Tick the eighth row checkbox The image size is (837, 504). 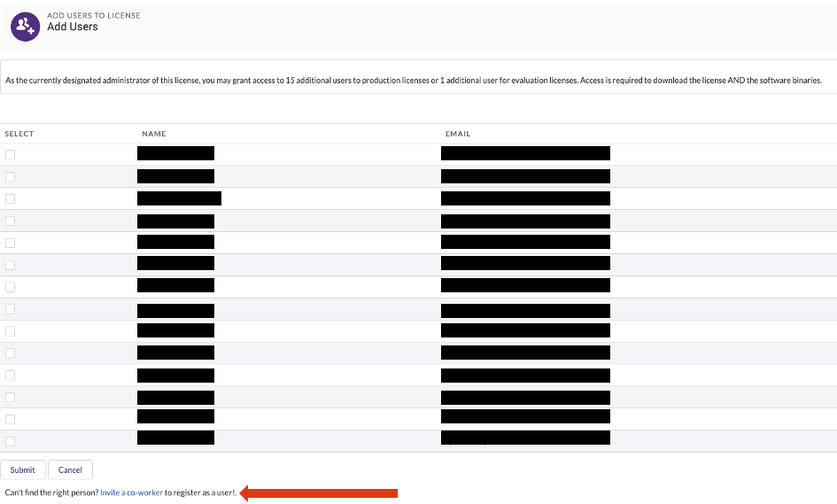pyautogui.click(x=11, y=309)
